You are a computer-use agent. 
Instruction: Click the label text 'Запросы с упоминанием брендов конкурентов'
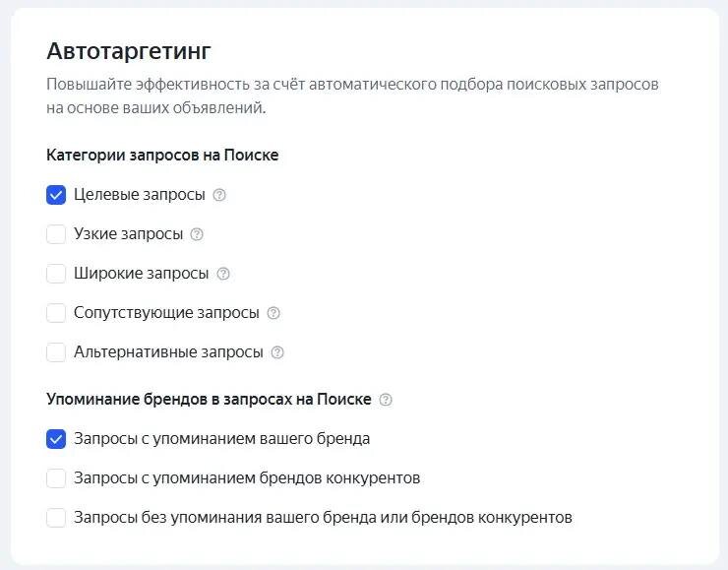point(247,478)
